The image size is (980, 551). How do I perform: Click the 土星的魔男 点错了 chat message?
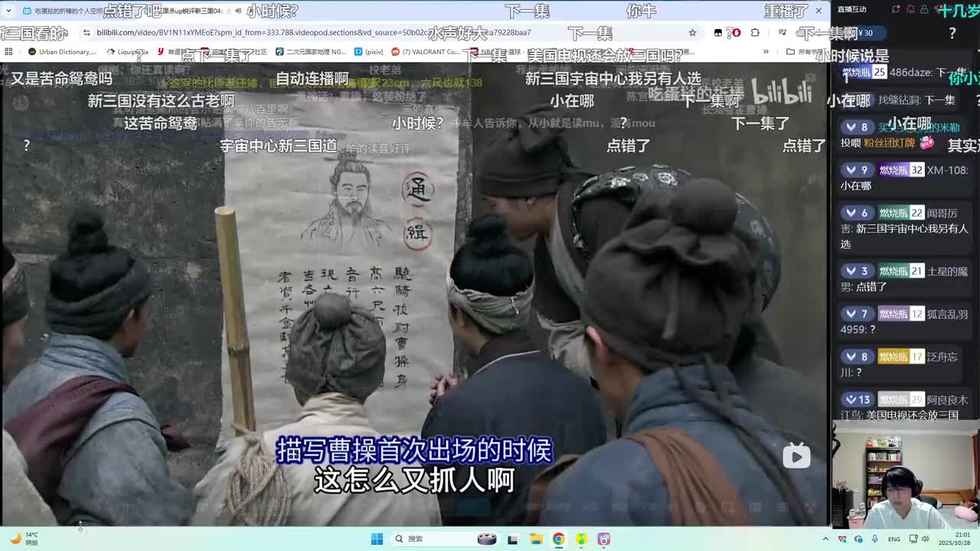(906, 279)
